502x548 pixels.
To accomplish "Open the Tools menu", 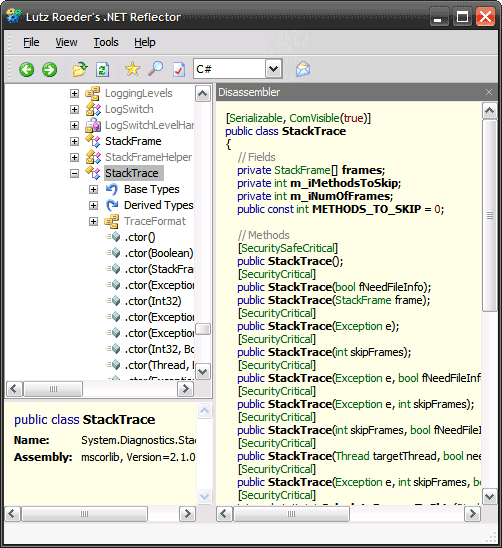I will 106,42.
